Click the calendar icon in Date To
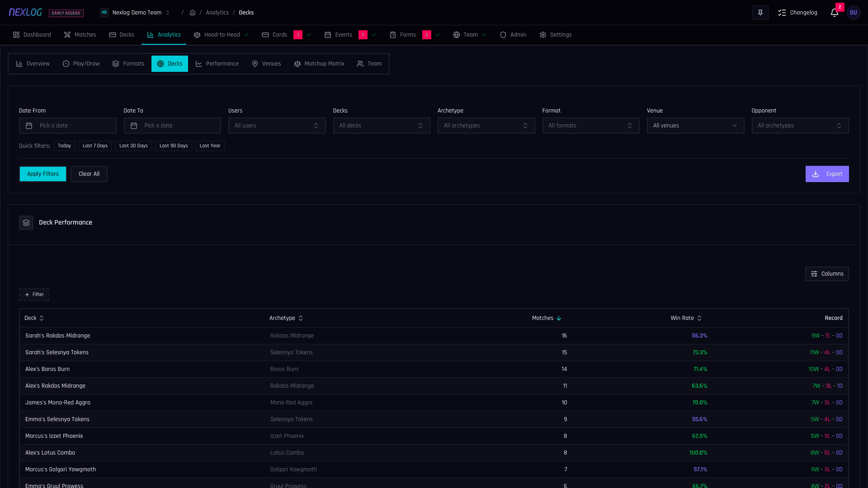Viewport: 868px width, 488px height. [134, 126]
